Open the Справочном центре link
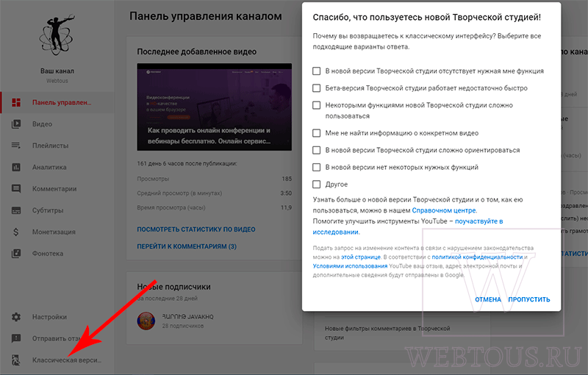The height and width of the screenshot is (375, 588). [445, 210]
